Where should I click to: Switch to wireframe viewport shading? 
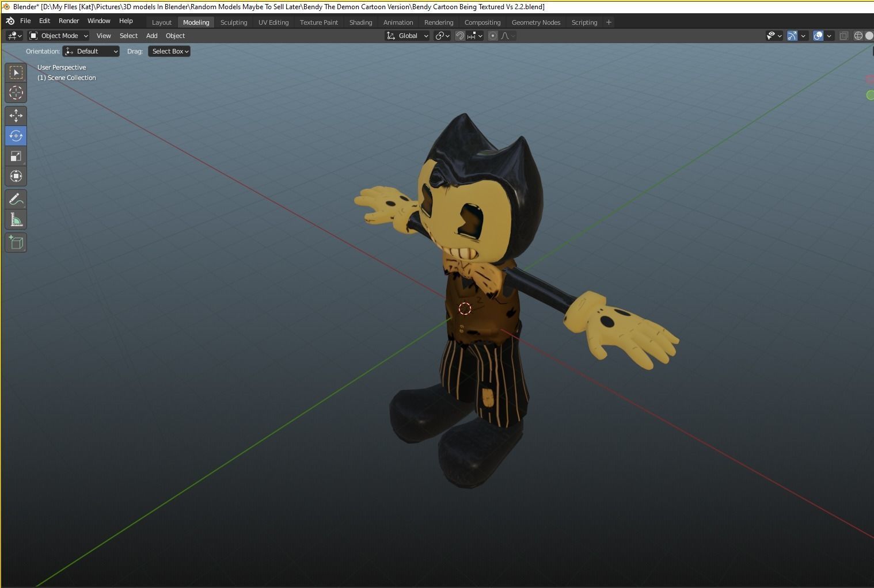click(x=858, y=36)
